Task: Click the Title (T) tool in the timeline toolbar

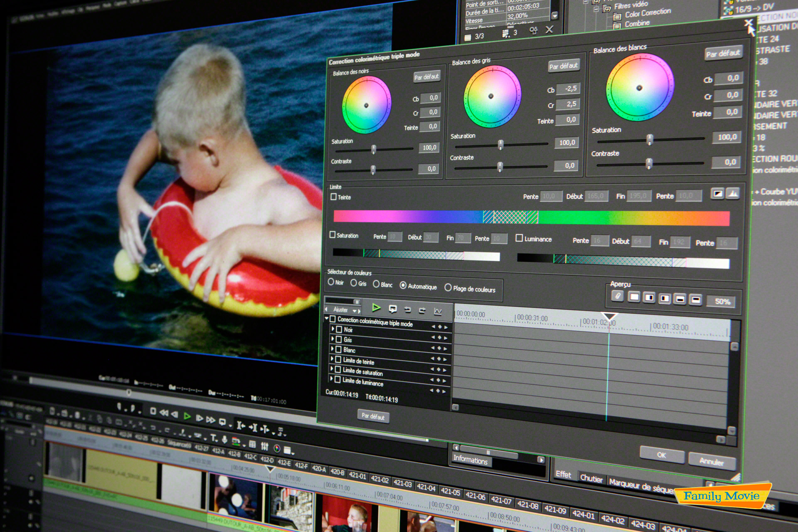Action: (x=214, y=438)
